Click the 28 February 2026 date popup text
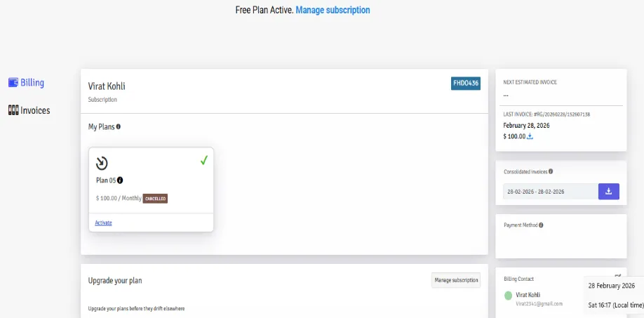The image size is (644, 318). click(x=611, y=286)
